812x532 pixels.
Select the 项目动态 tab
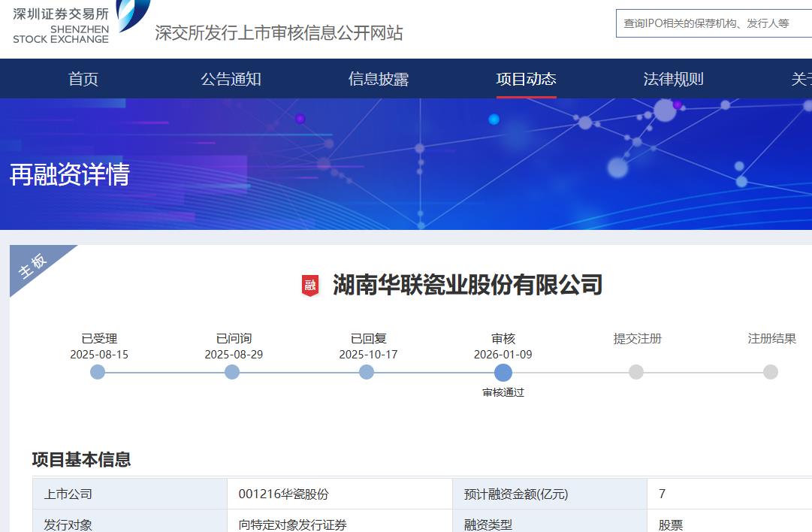526,79
